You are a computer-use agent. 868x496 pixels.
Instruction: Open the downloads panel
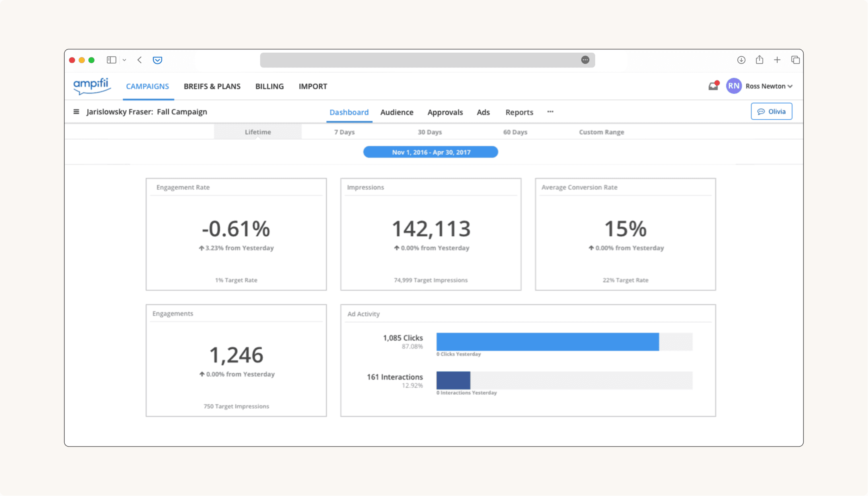click(741, 59)
